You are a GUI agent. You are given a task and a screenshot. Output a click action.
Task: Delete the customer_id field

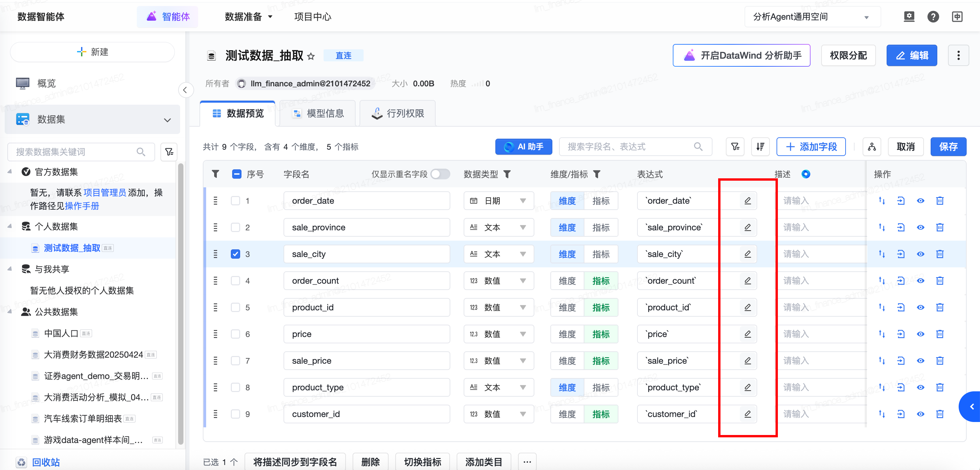tap(940, 414)
